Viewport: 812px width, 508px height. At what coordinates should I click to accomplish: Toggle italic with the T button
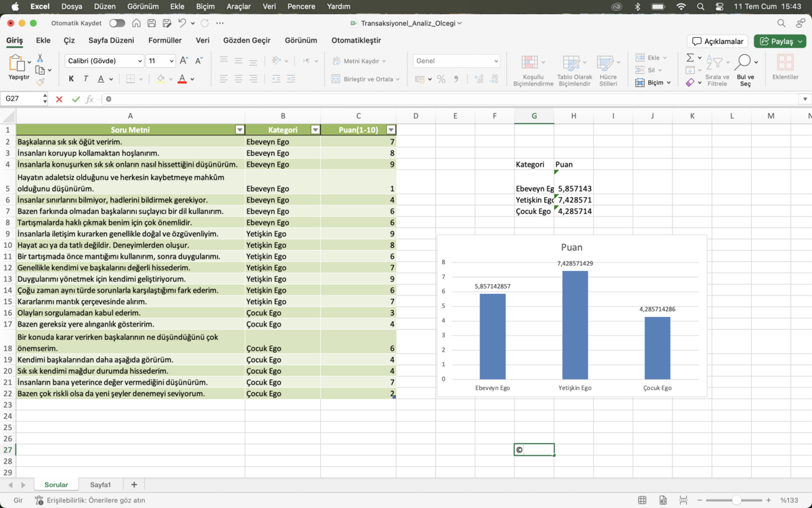[x=86, y=79]
